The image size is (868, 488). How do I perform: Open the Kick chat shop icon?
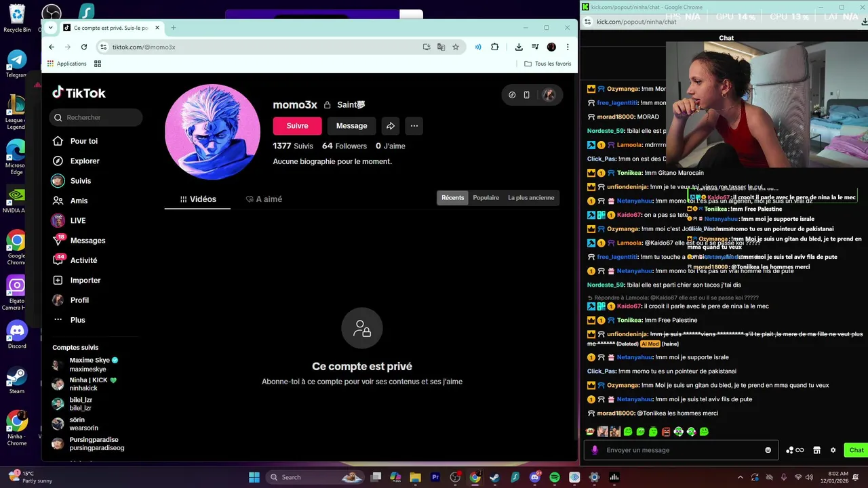[817, 450]
